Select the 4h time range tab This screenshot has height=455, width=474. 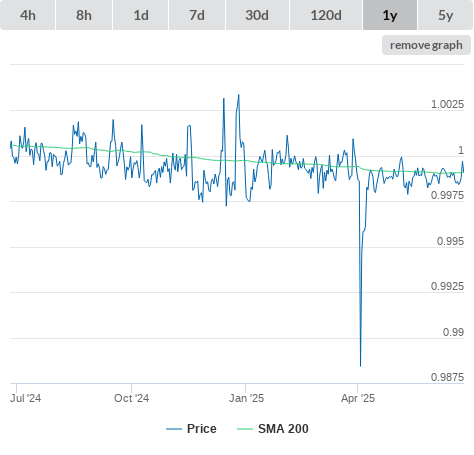(x=28, y=15)
